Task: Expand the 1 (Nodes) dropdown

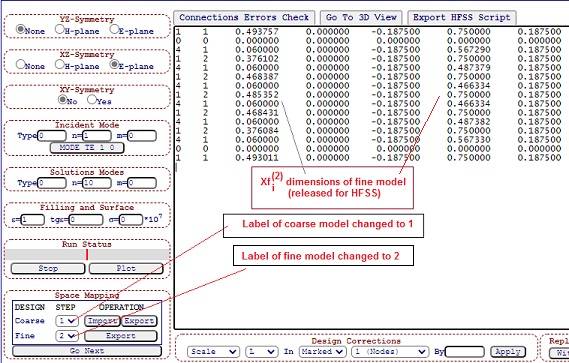Action: (390, 352)
